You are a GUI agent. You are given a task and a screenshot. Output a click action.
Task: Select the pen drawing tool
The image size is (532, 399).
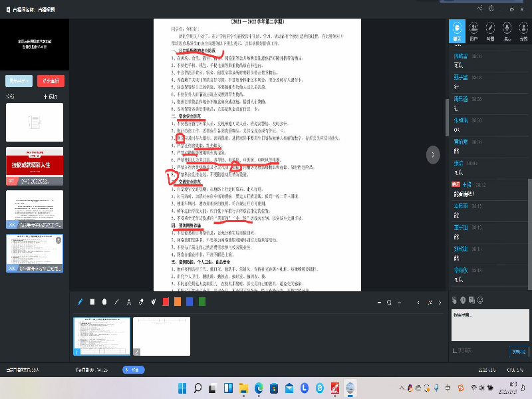point(80,302)
